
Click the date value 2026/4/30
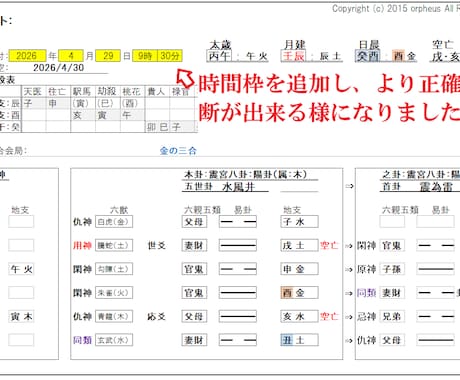click(x=59, y=68)
